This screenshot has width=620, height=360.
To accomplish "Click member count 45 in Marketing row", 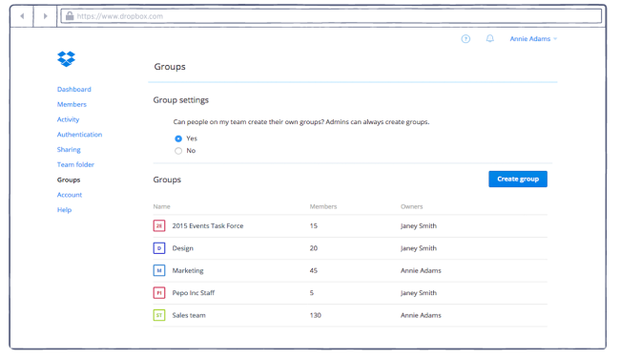I will pyautogui.click(x=314, y=271).
